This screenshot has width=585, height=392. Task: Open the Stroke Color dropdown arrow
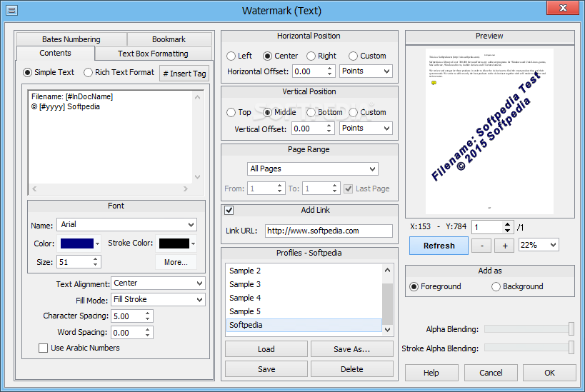pyautogui.click(x=194, y=243)
